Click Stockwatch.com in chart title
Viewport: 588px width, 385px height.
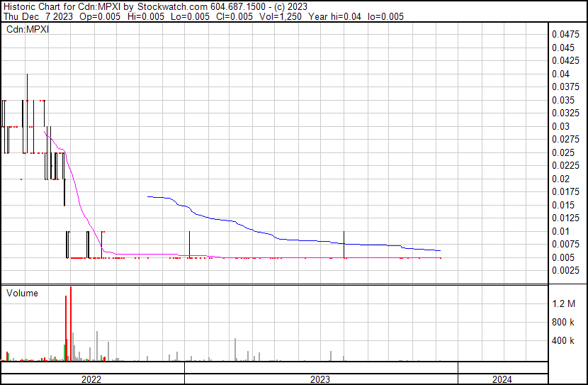click(172, 7)
